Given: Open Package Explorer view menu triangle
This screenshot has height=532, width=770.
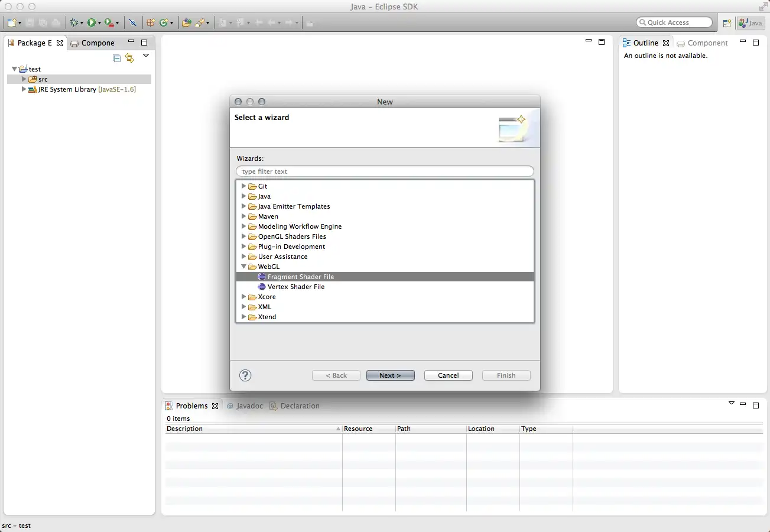Looking at the screenshot, I should pyautogui.click(x=146, y=56).
